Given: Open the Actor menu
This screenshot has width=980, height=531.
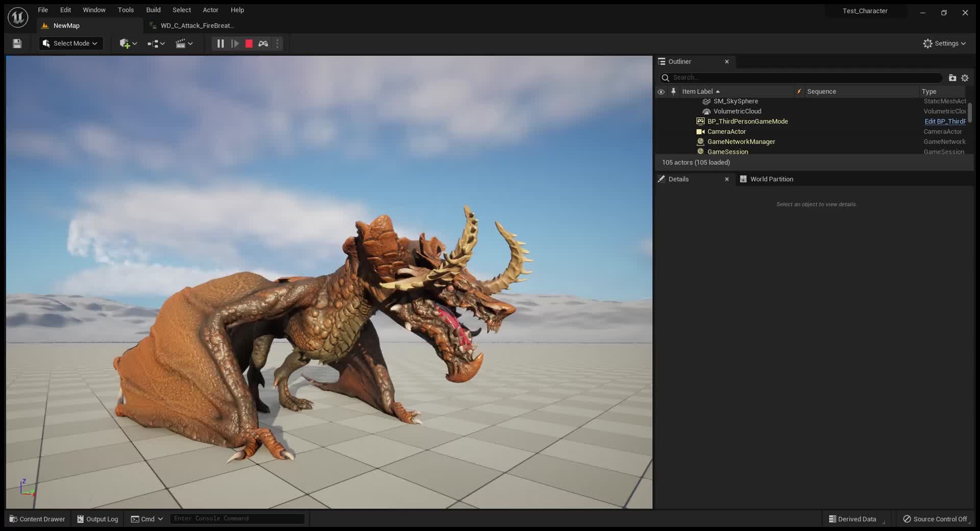Looking at the screenshot, I should pyautogui.click(x=210, y=10).
